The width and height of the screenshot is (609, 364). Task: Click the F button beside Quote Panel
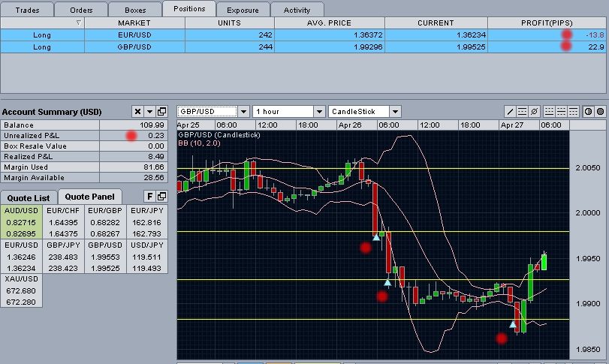tap(149, 197)
